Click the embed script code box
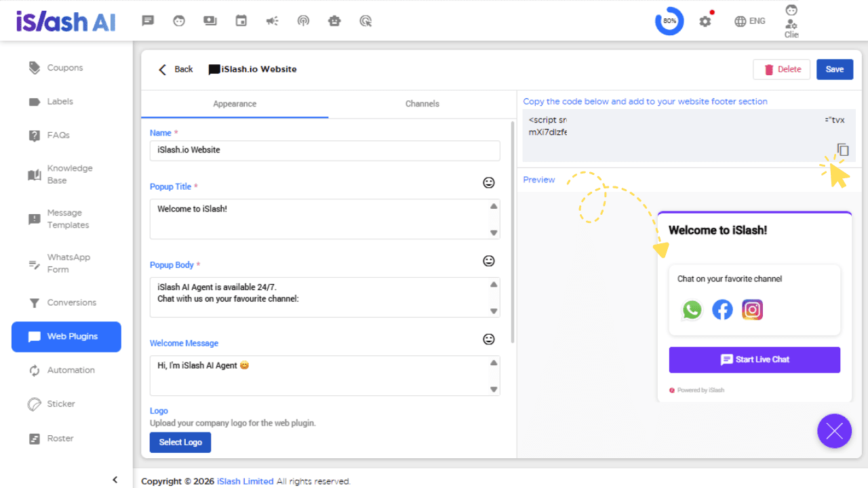The image size is (868, 488). 689,136
